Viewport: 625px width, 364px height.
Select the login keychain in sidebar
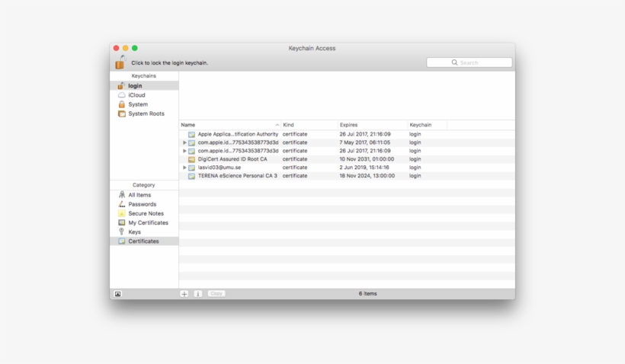point(144,85)
